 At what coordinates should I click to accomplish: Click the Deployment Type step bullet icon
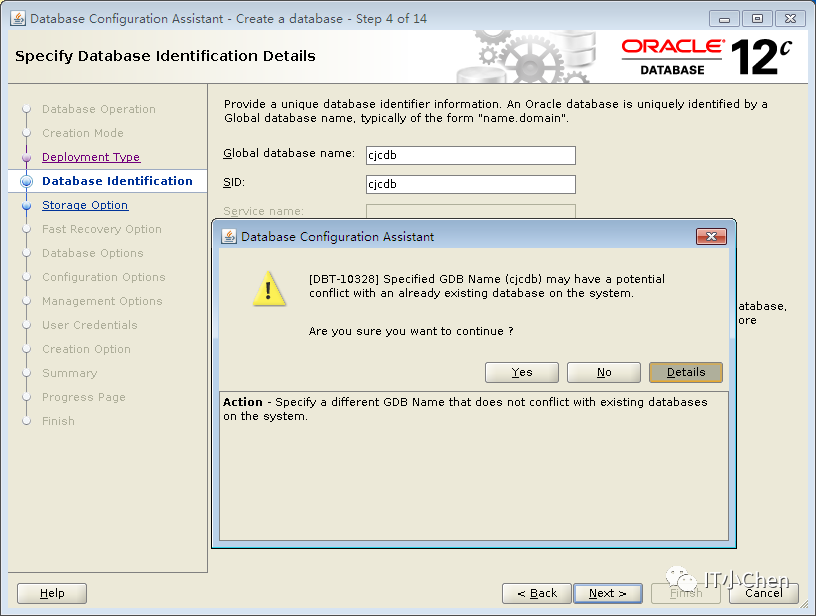coord(27,157)
